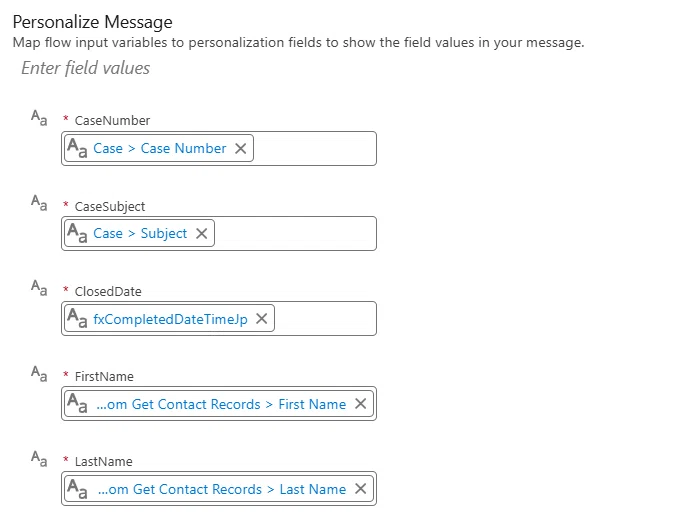This screenshot has height=526, width=688.
Task: Remove the fxCompletedDateTimeJp pill
Action: pos(262,318)
